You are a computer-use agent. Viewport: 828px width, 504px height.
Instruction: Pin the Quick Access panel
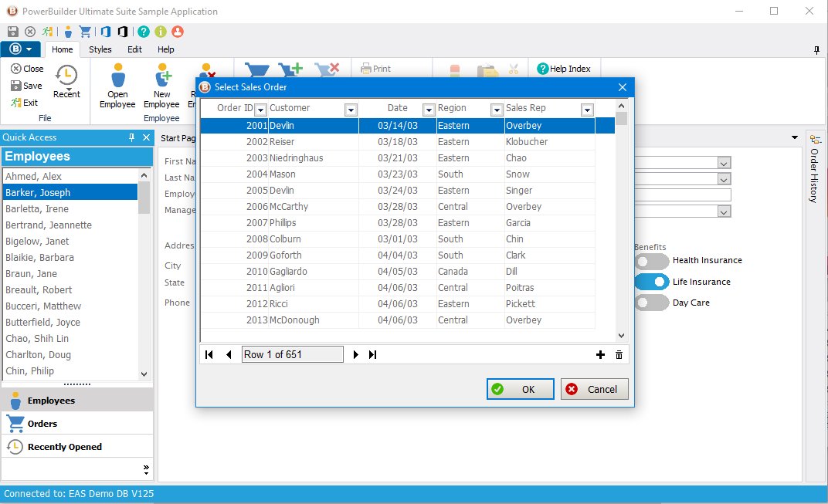[x=131, y=137]
